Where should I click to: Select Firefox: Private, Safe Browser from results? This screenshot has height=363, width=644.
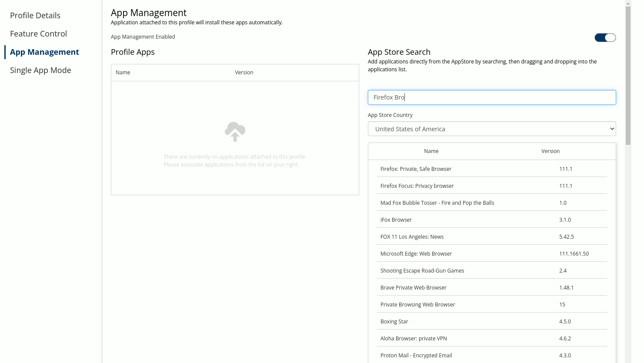(416, 169)
